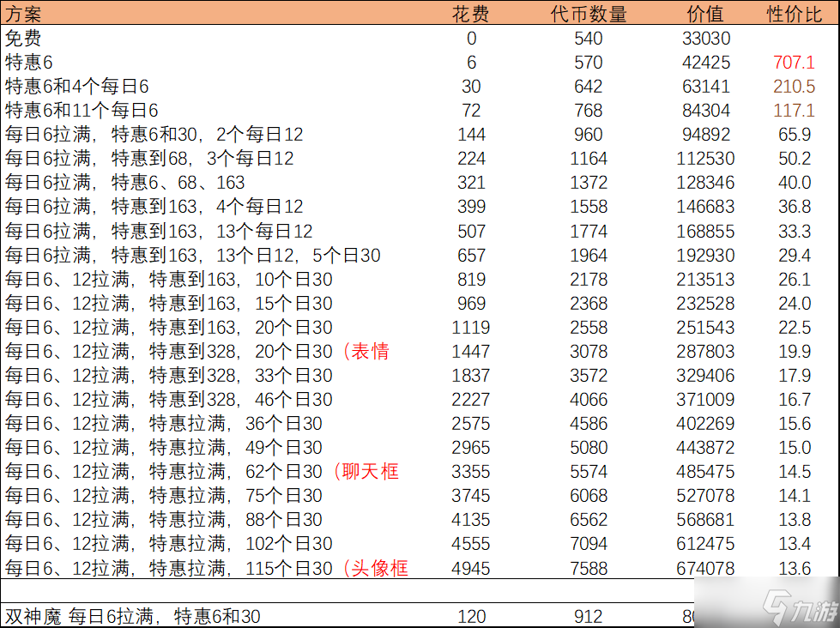Image resolution: width=840 pixels, height=628 pixels.
Task: Select cost cell 3745
Action: click(x=471, y=496)
